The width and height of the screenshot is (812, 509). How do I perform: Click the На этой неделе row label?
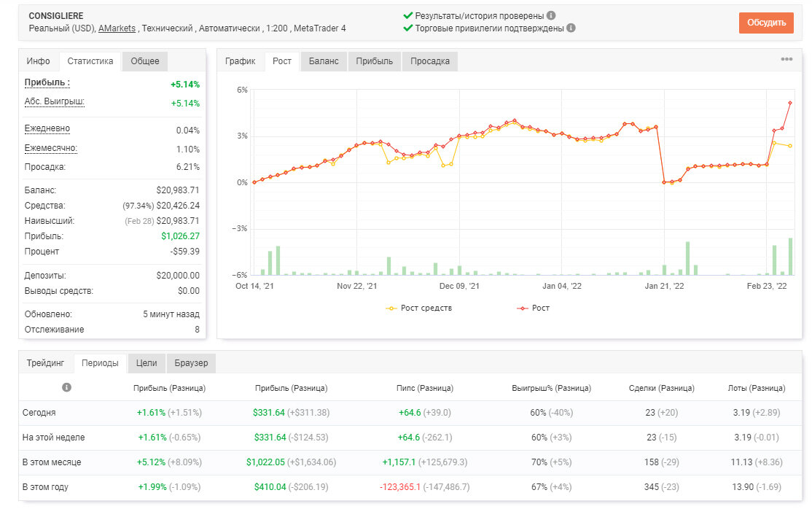point(53,438)
